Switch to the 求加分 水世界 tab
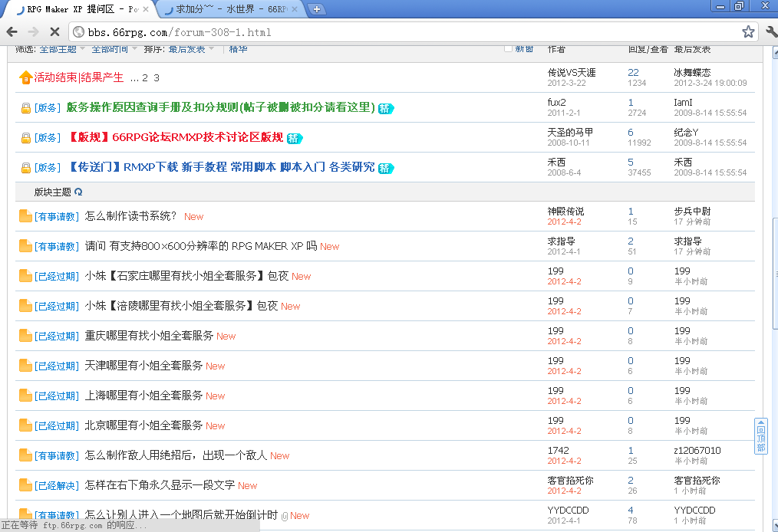The width and height of the screenshot is (778, 532). coord(231,9)
